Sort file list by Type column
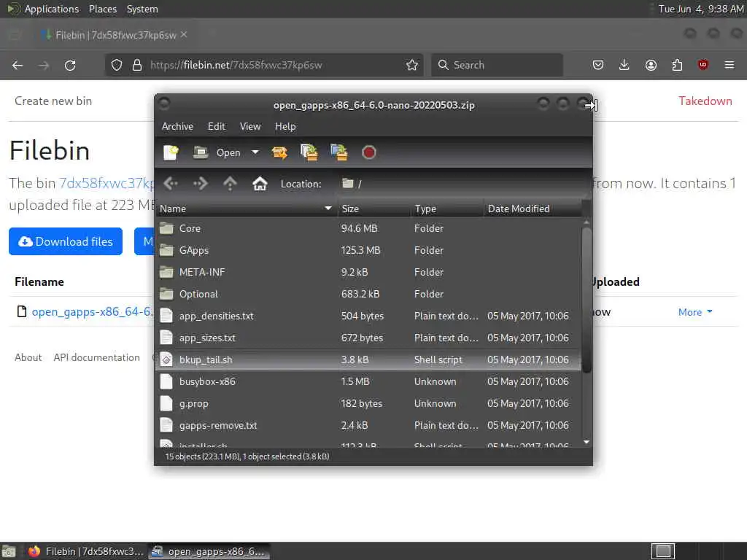This screenshot has width=747, height=560. [x=447, y=209]
